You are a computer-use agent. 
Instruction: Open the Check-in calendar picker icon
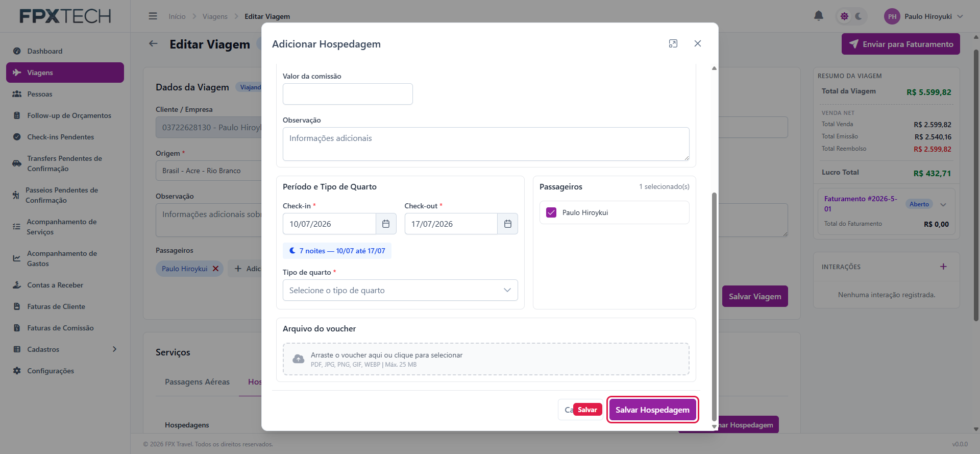[386, 224]
